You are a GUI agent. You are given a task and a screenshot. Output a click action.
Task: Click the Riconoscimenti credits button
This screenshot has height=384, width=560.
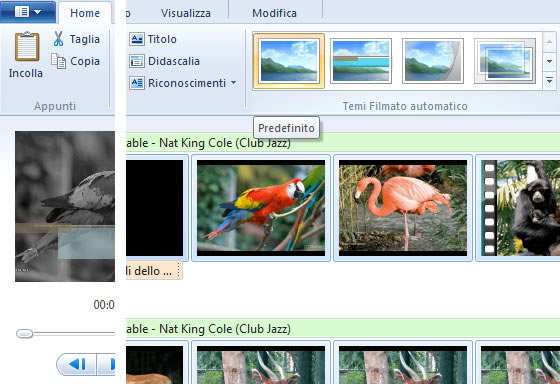point(178,83)
